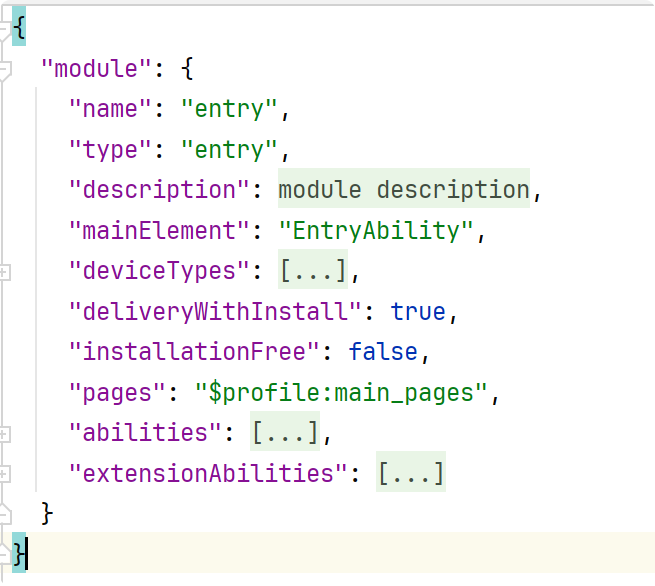Click the gutter plus icon beside abilities
Screen dimensions: 655x586
point(3,434)
